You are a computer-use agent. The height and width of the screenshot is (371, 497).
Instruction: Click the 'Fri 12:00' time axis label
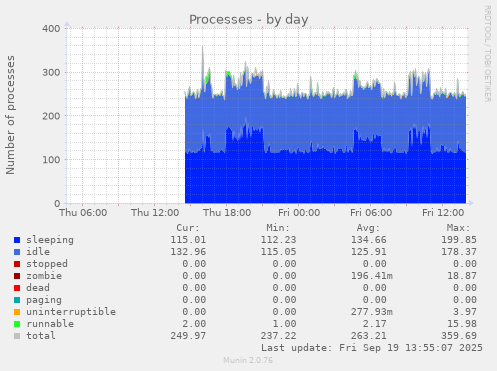[x=443, y=213]
